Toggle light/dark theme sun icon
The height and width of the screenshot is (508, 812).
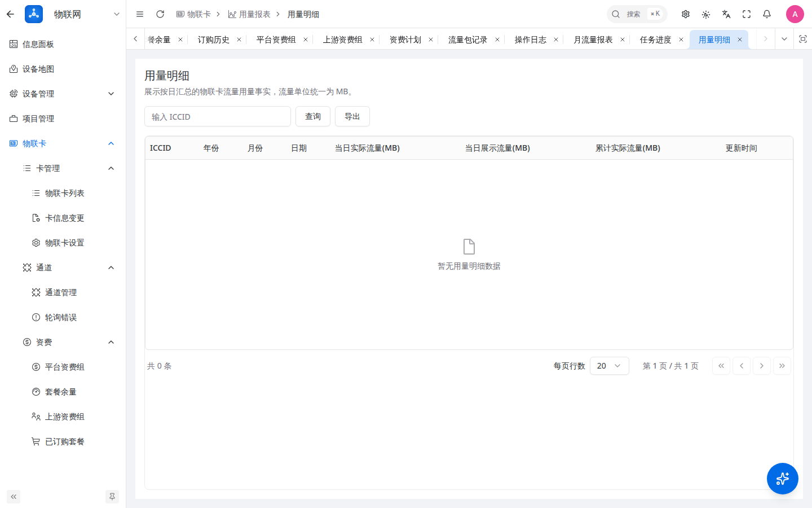(x=706, y=14)
